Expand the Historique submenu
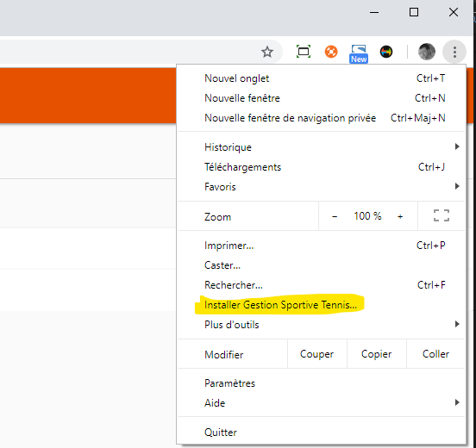The image size is (476, 448). [x=321, y=147]
